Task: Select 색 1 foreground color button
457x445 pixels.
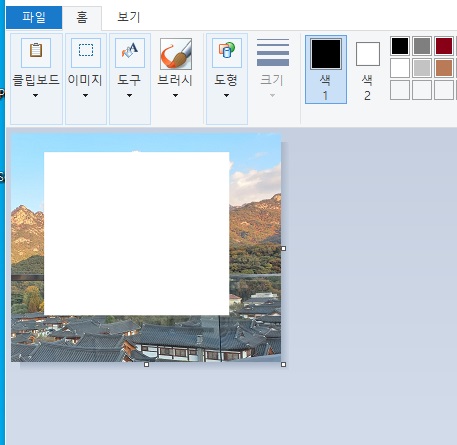Action: pos(326,69)
